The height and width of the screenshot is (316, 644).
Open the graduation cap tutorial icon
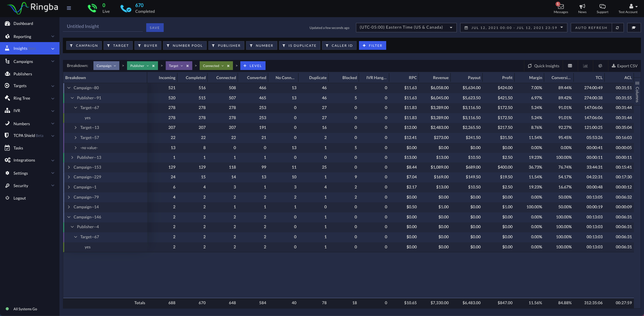pyautogui.click(x=634, y=28)
